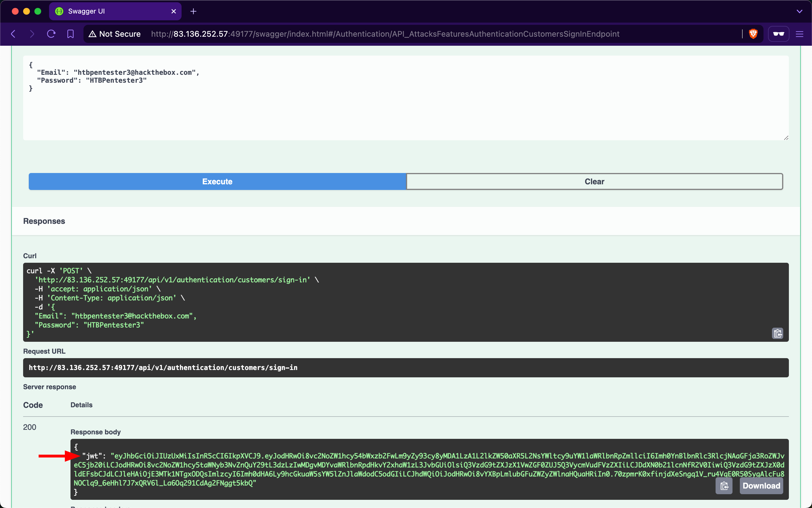Screen dimensions: 812x508
Task: Click inside the request body JSON textarea
Action: tap(406, 98)
